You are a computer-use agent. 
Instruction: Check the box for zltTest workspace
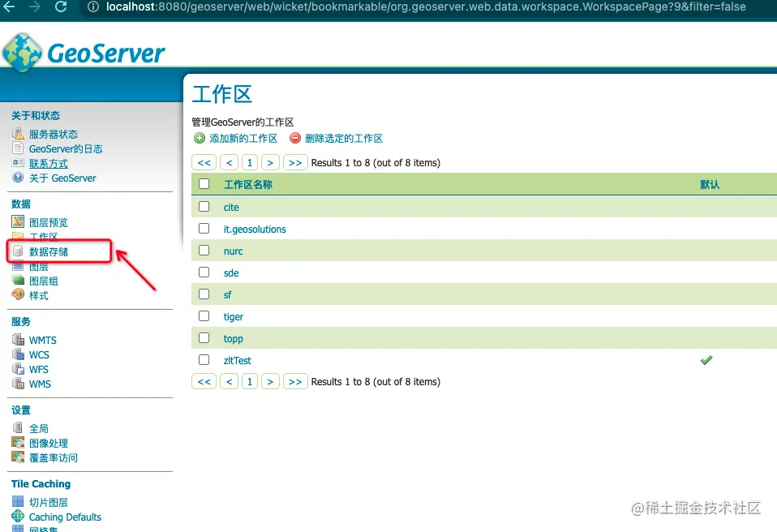204,359
